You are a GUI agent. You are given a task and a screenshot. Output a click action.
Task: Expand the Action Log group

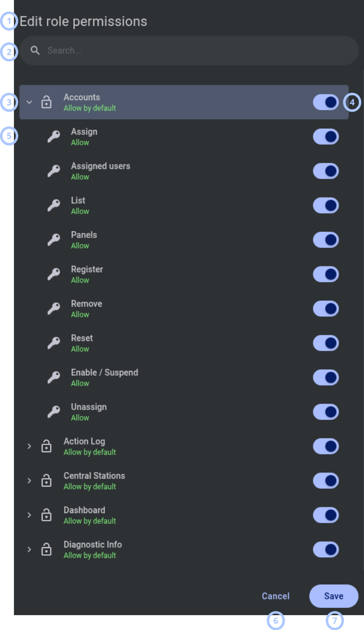29,446
